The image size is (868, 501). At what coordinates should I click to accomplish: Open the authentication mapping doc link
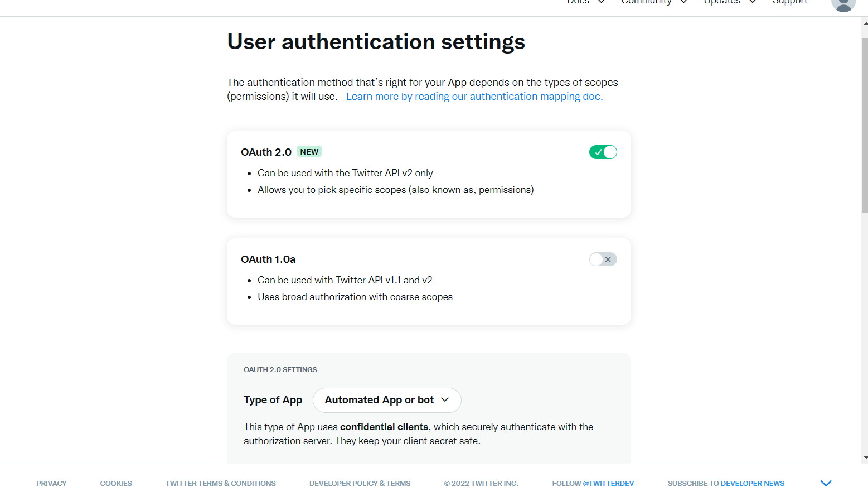(474, 97)
